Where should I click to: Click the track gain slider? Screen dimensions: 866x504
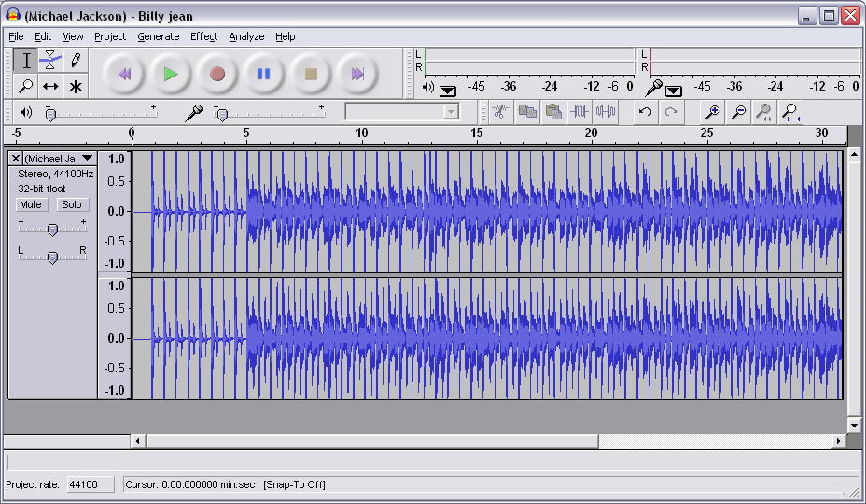pos(52,229)
